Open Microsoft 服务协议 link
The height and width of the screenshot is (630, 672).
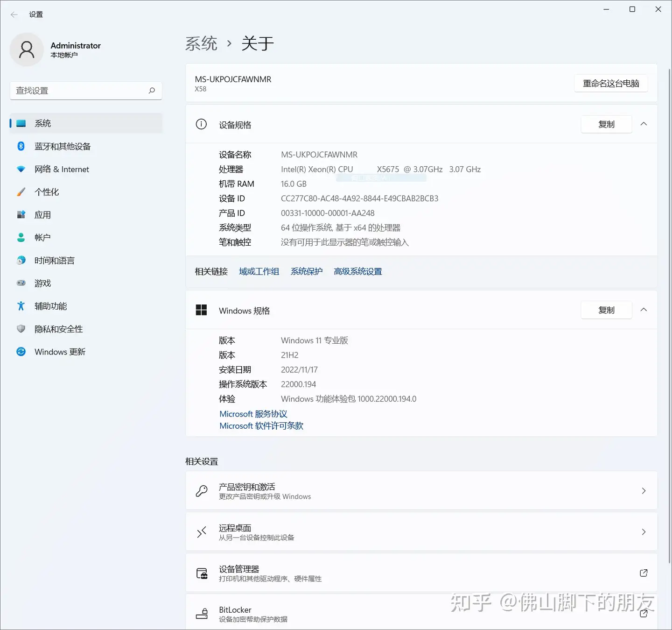point(253,414)
